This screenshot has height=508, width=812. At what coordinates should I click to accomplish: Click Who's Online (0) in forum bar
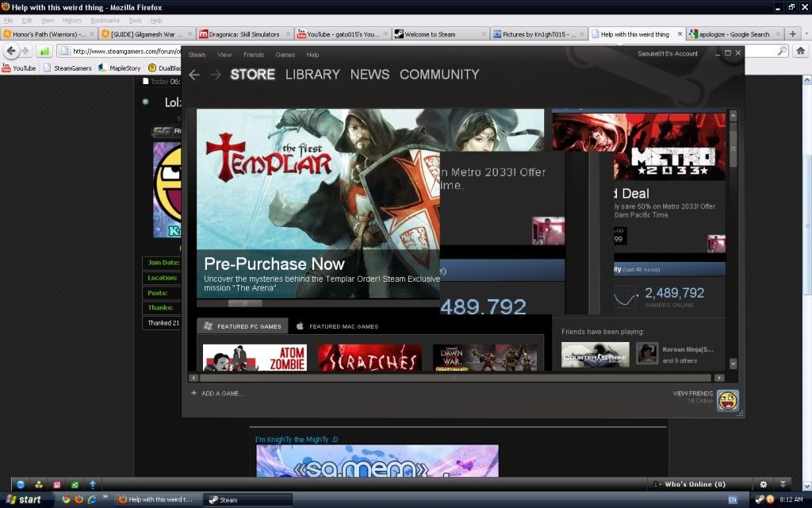pyautogui.click(x=689, y=484)
